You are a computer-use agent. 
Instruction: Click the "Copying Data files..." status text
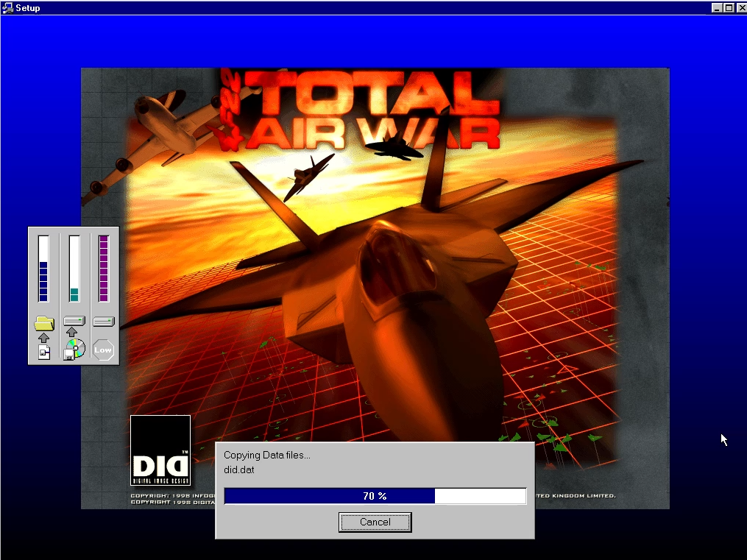[x=266, y=456]
